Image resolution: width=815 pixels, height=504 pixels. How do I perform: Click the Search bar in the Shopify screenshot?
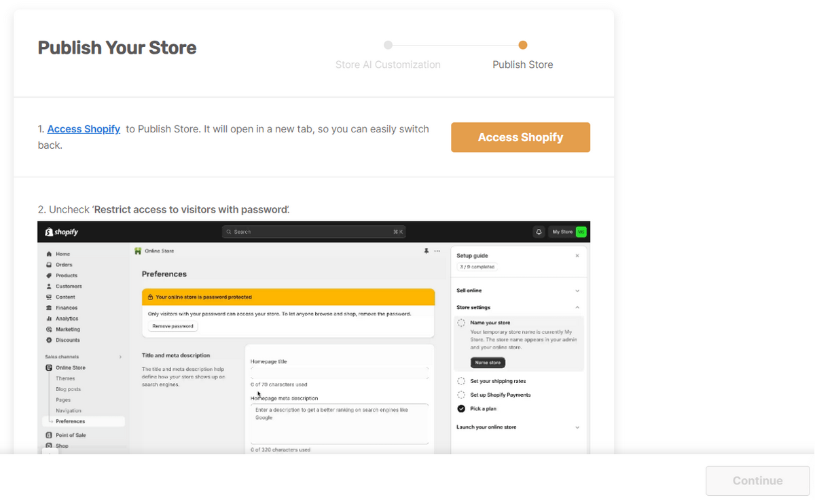pos(314,232)
